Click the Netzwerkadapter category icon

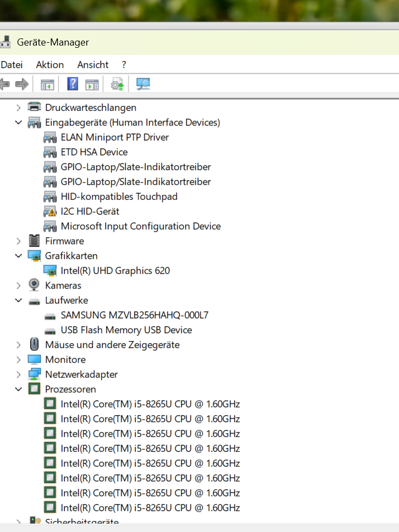pyautogui.click(x=34, y=374)
